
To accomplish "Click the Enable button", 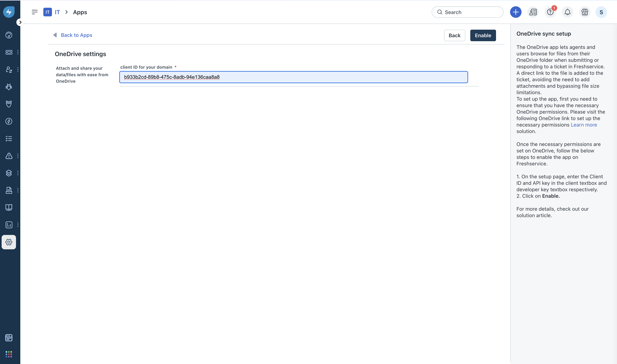I will point(483,35).
